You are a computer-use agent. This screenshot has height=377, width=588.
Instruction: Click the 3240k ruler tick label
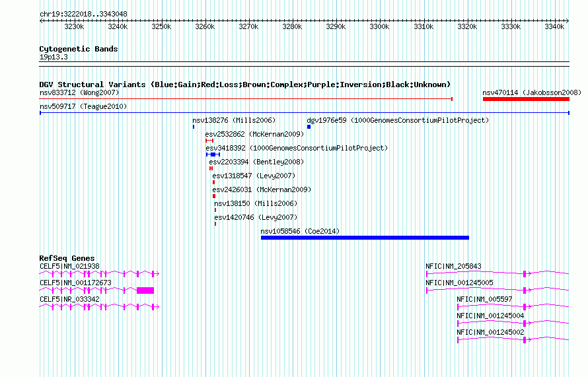click(118, 26)
